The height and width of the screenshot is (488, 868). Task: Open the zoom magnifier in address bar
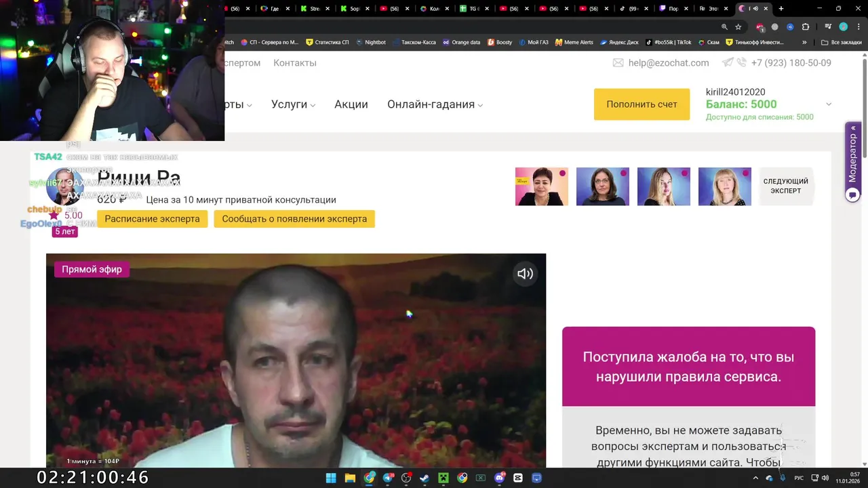[x=724, y=27]
